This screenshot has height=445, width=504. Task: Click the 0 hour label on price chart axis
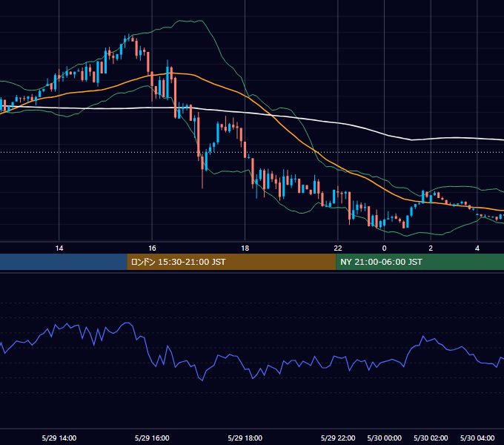point(384,248)
